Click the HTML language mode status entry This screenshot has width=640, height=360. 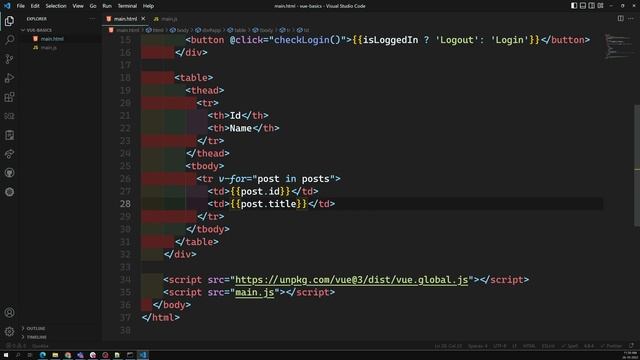[x=529, y=346]
